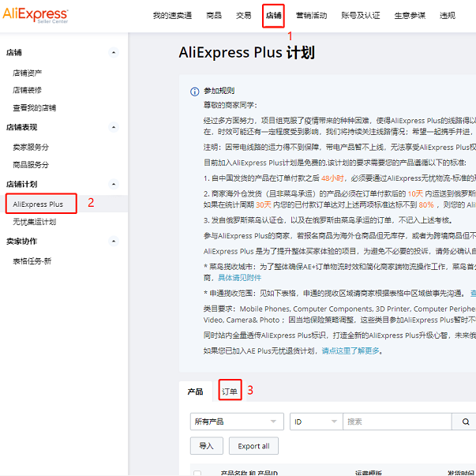Open 商品服务分 in sidebar
The width and height of the screenshot is (476, 476).
click(31, 165)
